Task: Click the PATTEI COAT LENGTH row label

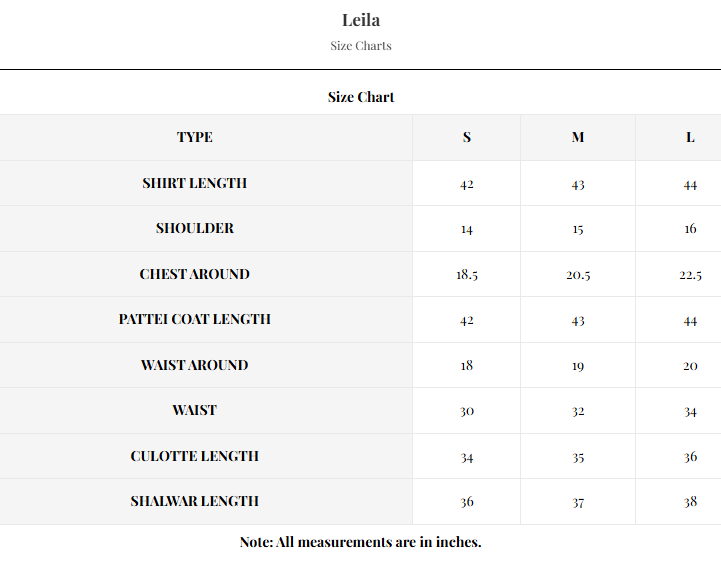Action: tap(195, 319)
